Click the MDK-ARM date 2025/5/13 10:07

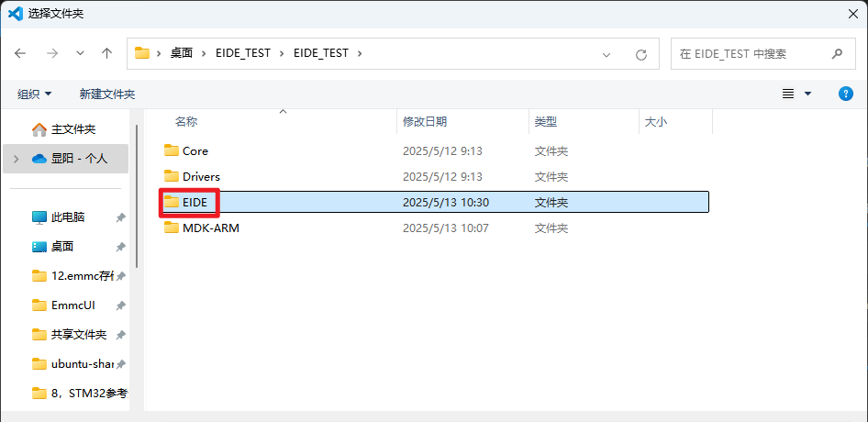coord(446,228)
